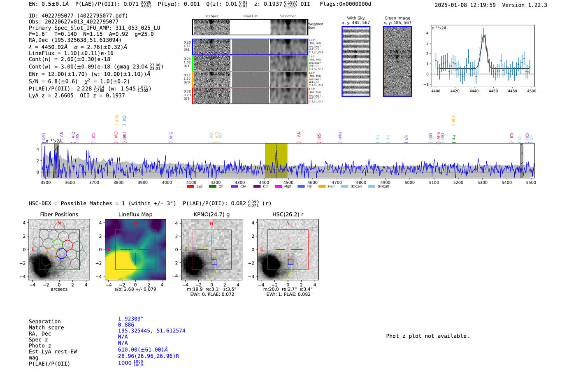The width and height of the screenshot is (576, 392).
Task: Click the zoomed emission line fit plot
Action: coord(482,56)
